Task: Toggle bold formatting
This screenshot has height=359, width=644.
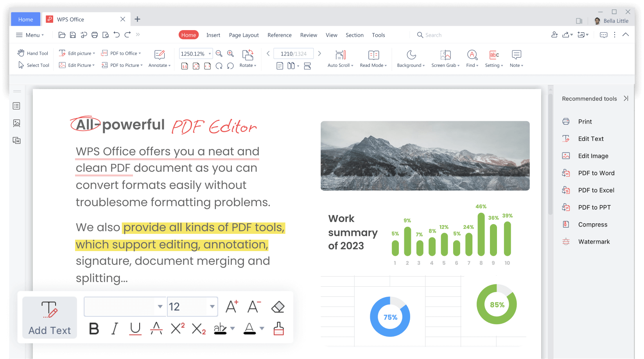Action: coord(93,329)
